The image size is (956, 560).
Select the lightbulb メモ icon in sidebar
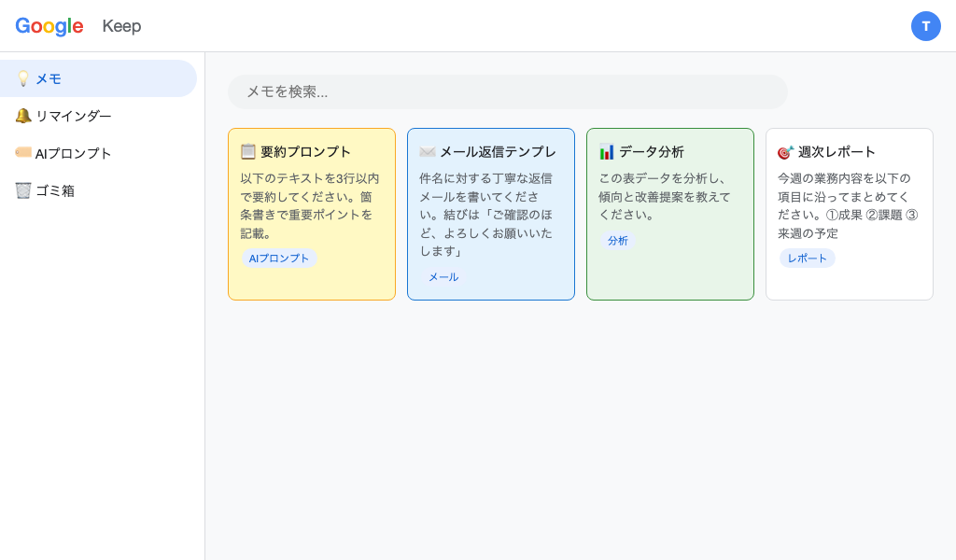coord(23,78)
